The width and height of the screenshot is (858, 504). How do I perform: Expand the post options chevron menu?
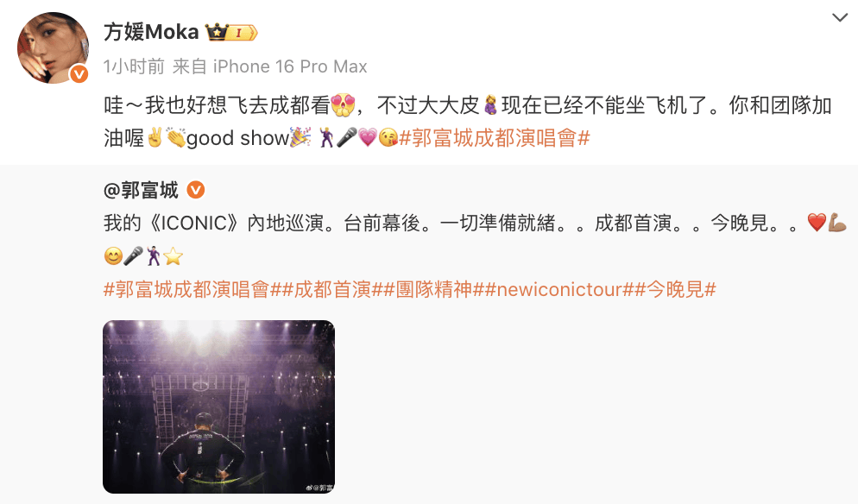pyautogui.click(x=839, y=17)
